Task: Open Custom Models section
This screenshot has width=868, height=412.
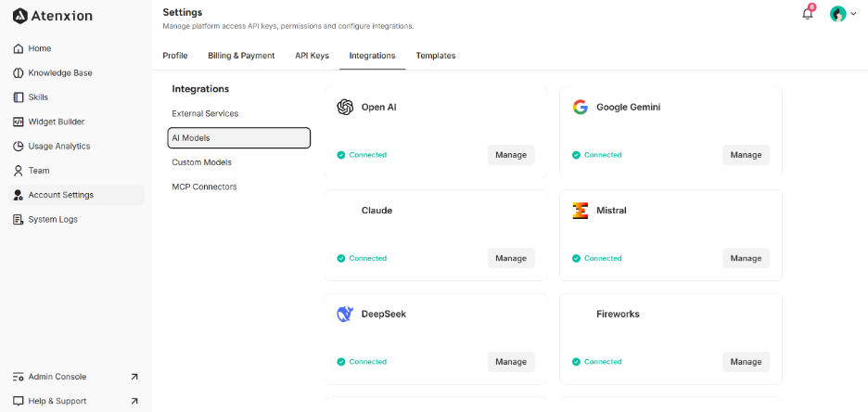Action: (238, 162)
